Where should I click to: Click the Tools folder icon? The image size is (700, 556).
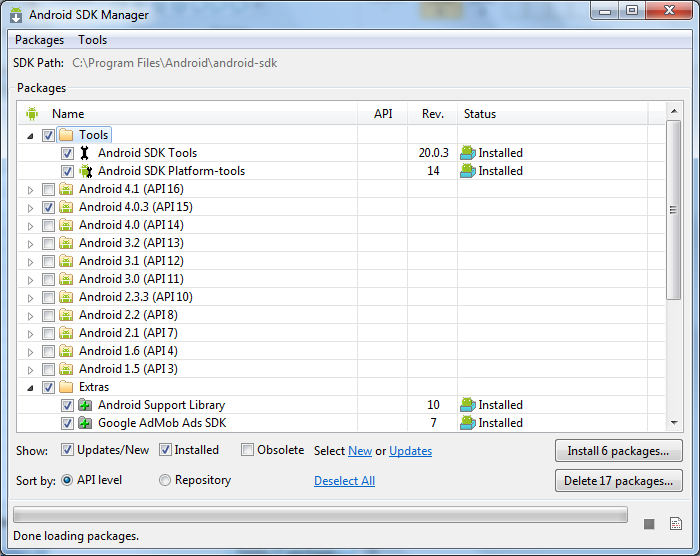[66, 135]
